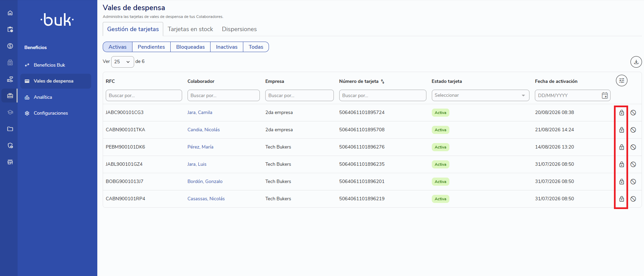Viewport: 644px width, 276px height.
Task: Download the cards list
Action: 636,62
